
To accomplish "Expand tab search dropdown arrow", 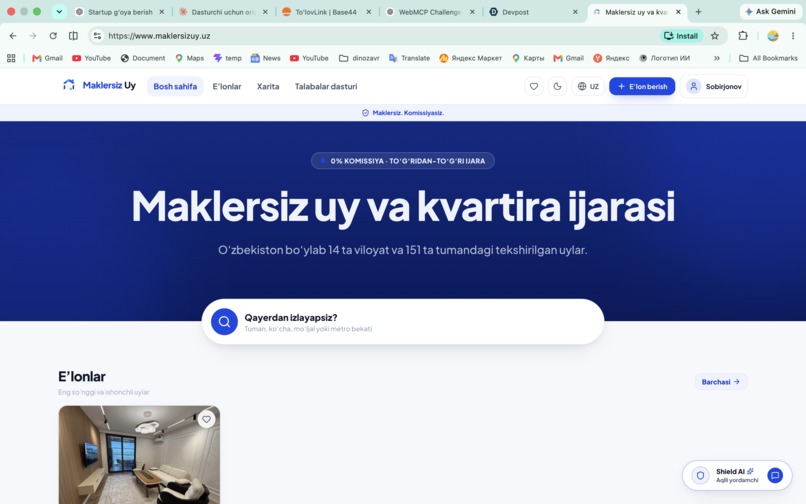I will [x=59, y=11].
